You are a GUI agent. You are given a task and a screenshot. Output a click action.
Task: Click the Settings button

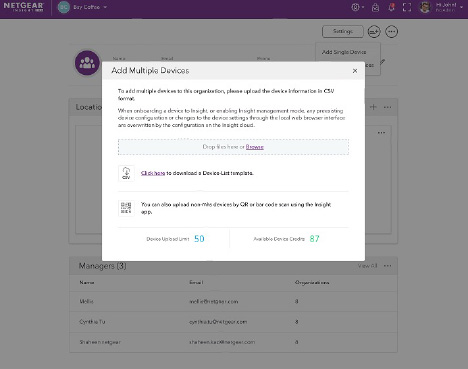click(343, 31)
